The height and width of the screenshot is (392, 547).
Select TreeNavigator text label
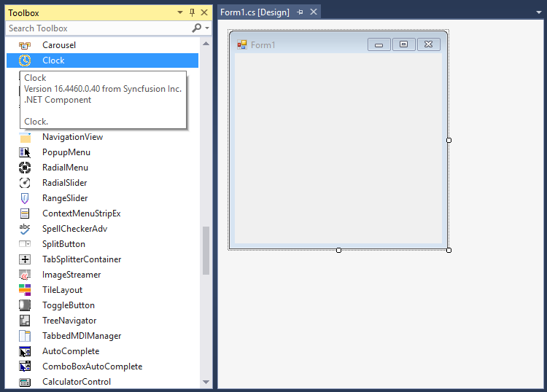point(69,321)
